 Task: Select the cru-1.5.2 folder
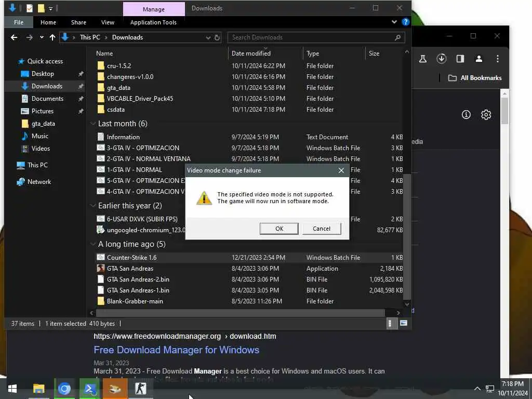119,66
